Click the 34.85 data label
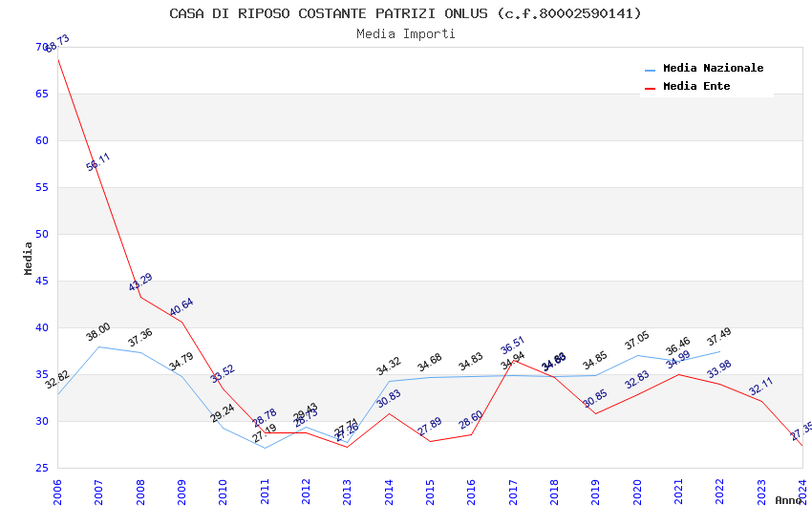This screenshot has width=812, height=525. pos(595,361)
